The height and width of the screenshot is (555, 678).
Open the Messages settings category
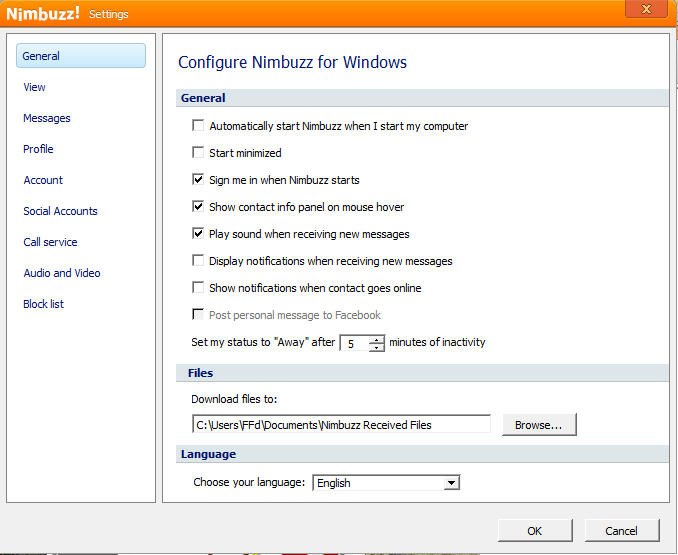47,118
